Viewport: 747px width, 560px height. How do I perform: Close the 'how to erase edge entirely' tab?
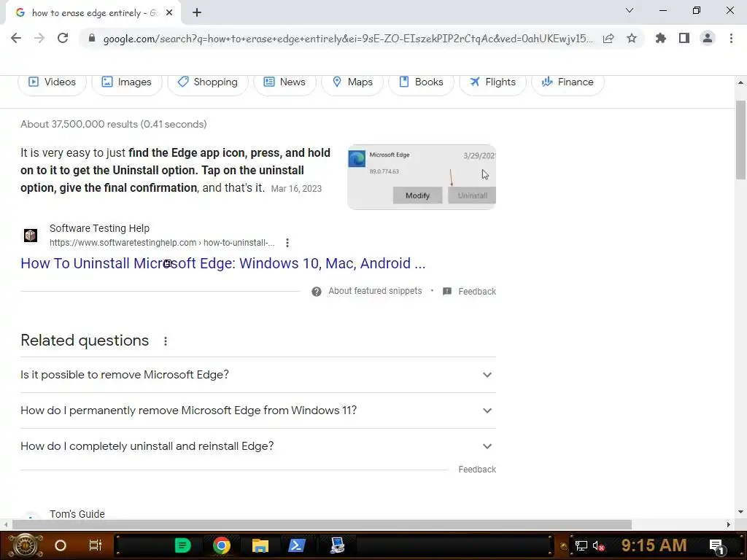(169, 13)
